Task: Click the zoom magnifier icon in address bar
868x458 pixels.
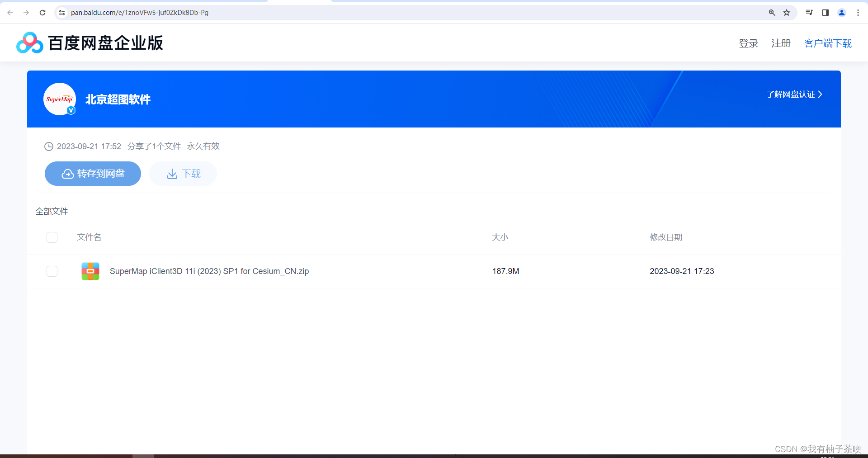Action: [x=772, y=13]
